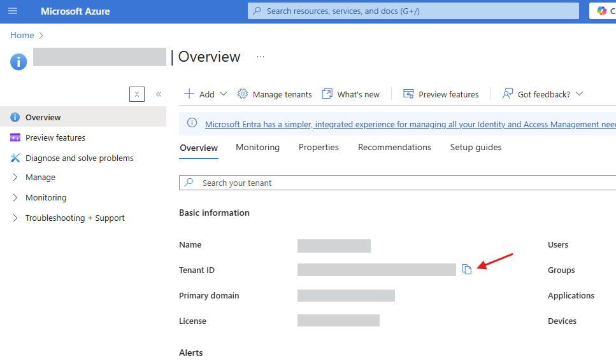Open the Microsoft Entra simpler experience link

(410, 124)
